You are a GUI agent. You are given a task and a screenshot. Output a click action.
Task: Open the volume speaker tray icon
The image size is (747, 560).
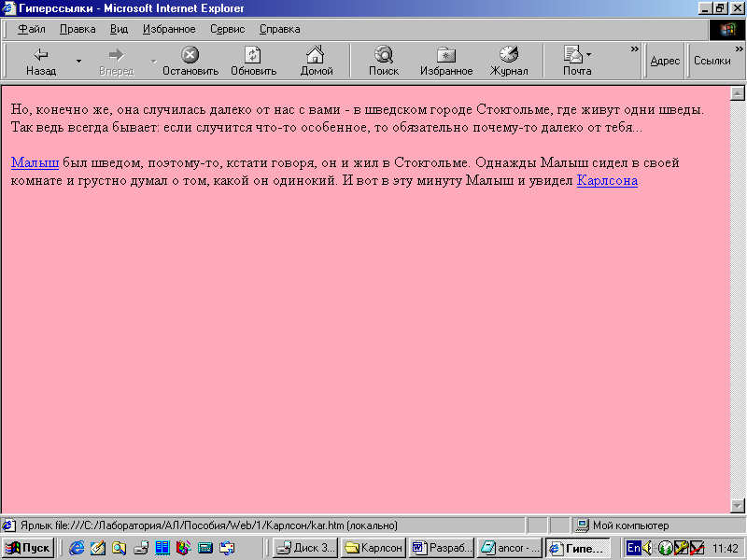click(648, 548)
